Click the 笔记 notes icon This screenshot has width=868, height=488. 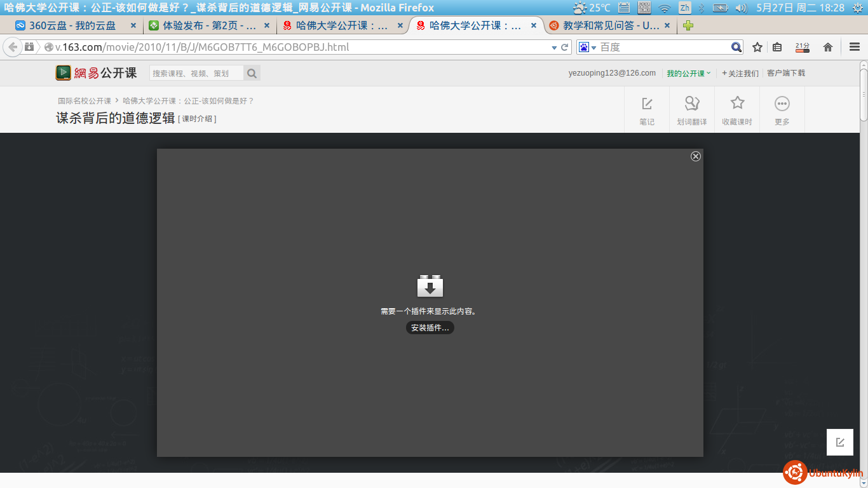[647, 104]
